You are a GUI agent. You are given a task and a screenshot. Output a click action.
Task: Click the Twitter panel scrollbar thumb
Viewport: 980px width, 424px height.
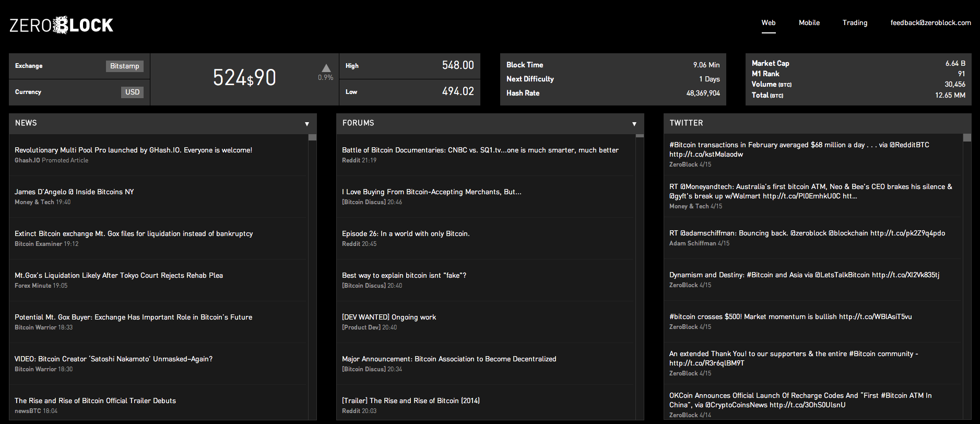pos(967,137)
